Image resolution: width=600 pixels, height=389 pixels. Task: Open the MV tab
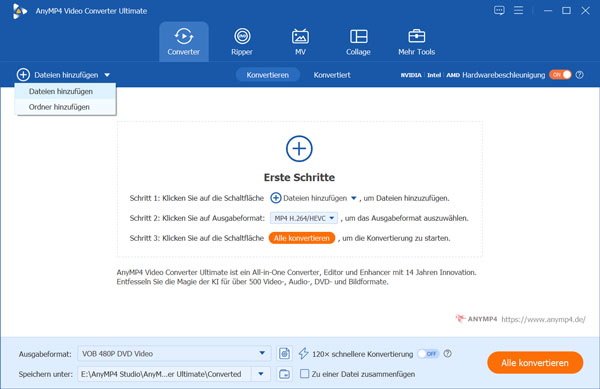click(x=300, y=42)
